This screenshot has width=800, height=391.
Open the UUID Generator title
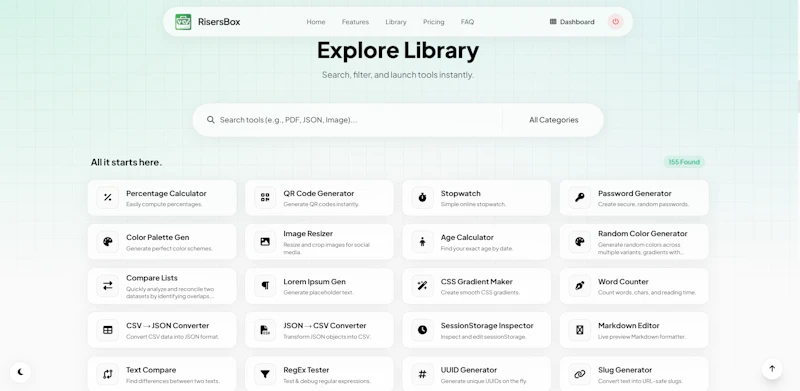click(x=469, y=370)
